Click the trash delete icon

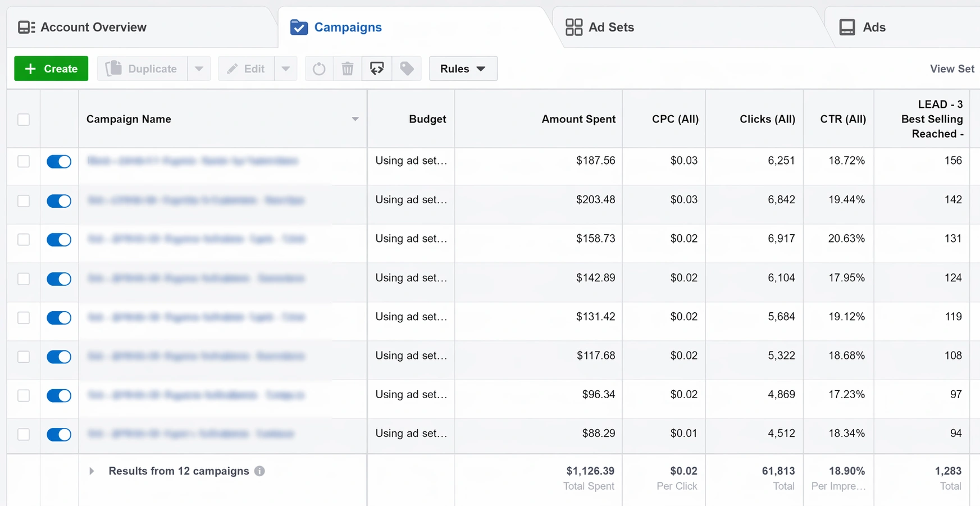pos(348,69)
